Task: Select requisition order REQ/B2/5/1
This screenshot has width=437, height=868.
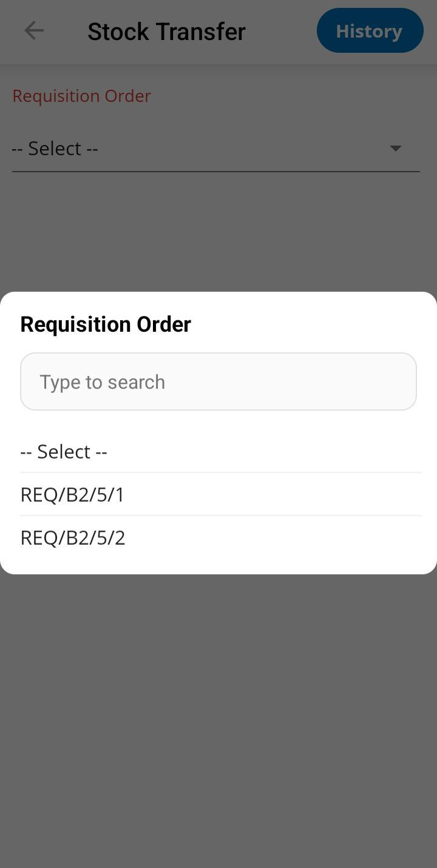Action: point(72,494)
